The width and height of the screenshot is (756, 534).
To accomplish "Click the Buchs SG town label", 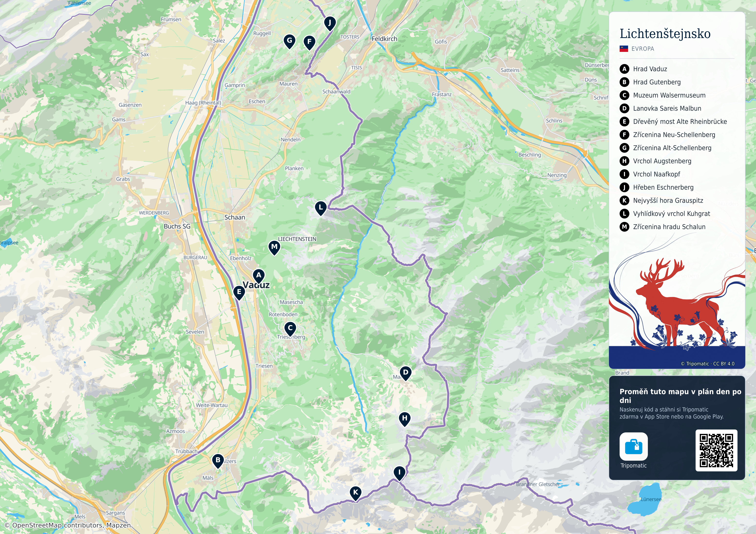I will coord(177,226).
